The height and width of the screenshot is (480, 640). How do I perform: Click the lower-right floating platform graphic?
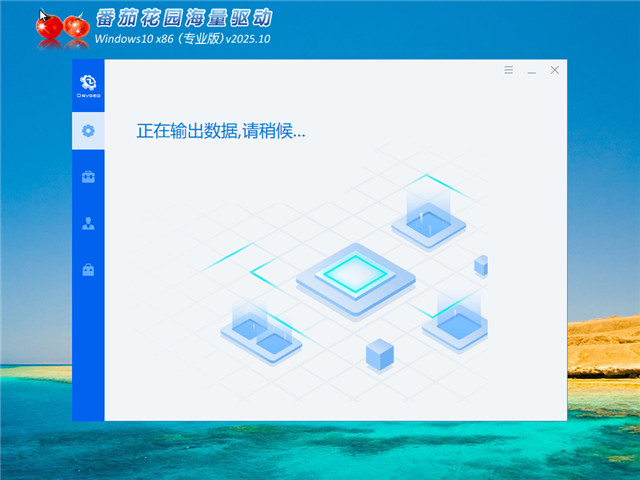pyautogui.click(x=455, y=320)
